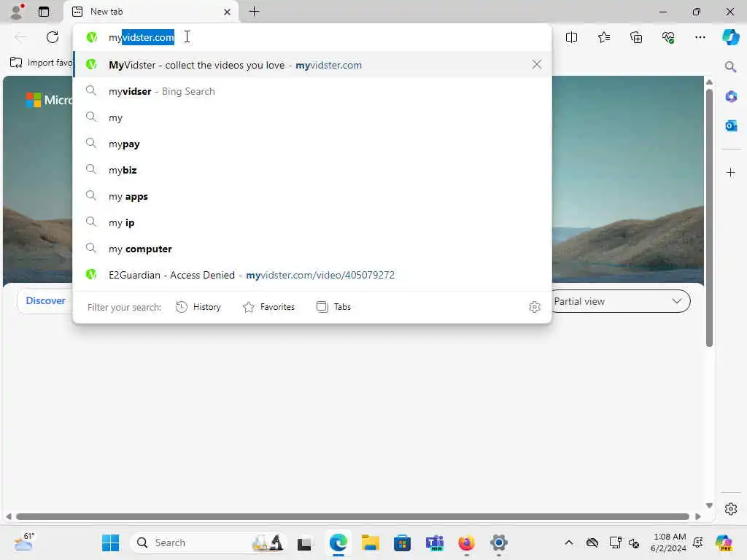Select the 'mybiz' search suggestion
The image size is (747, 560).
pyautogui.click(x=312, y=169)
